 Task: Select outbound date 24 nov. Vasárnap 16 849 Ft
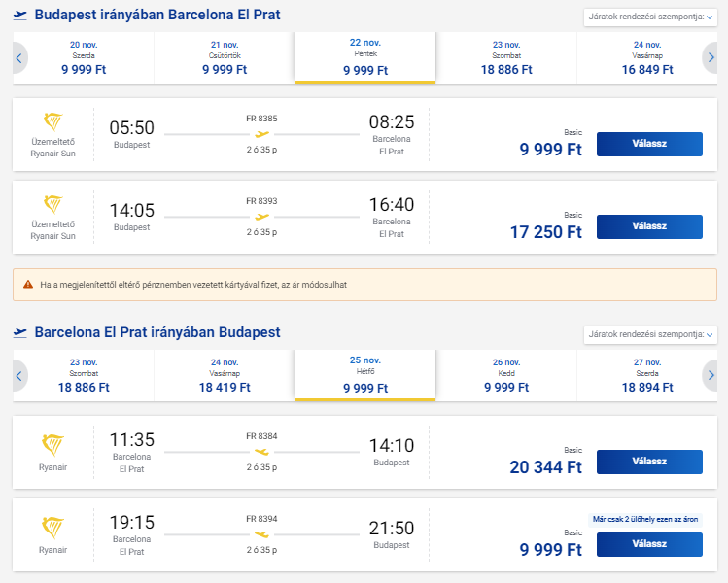647,58
